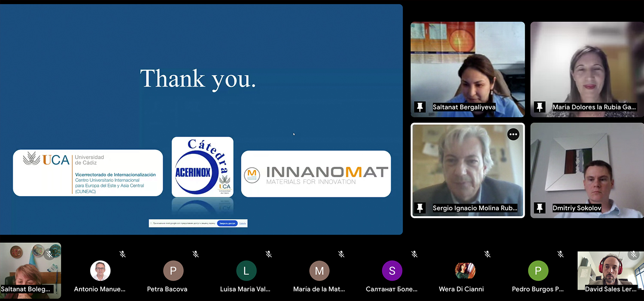Click the blue stop sharing button
This screenshot has height=301, width=644.
click(x=227, y=223)
